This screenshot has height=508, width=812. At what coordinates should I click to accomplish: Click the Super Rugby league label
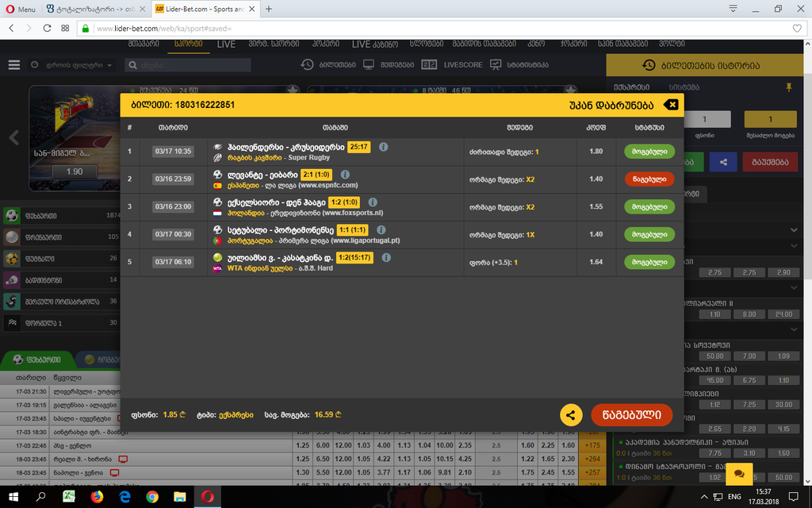coord(308,158)
